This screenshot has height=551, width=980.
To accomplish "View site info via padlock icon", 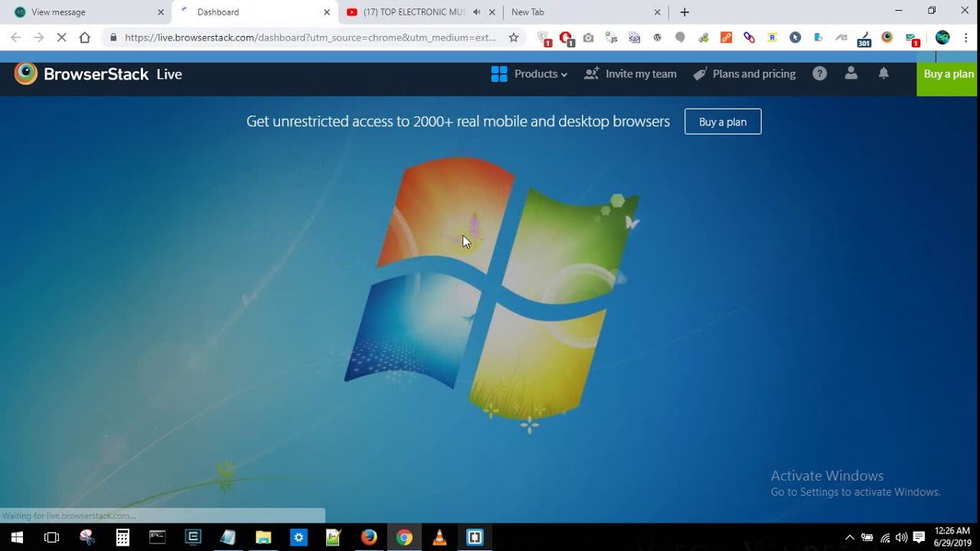I will click(x=113, y=37).
